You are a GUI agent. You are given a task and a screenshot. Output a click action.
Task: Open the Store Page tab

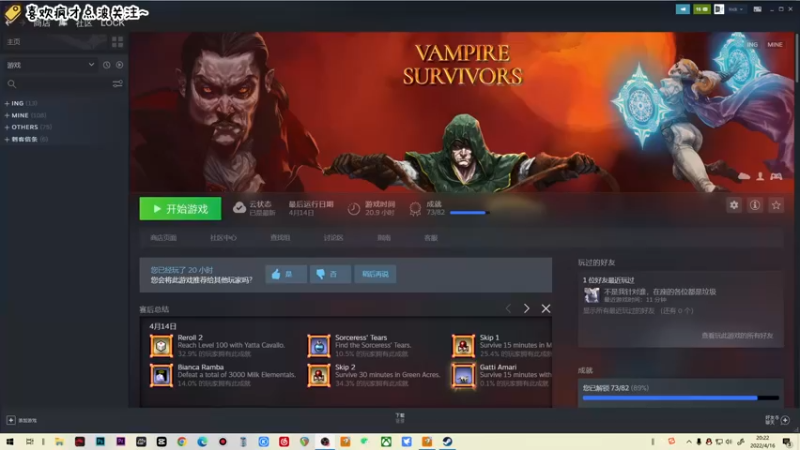163,238
